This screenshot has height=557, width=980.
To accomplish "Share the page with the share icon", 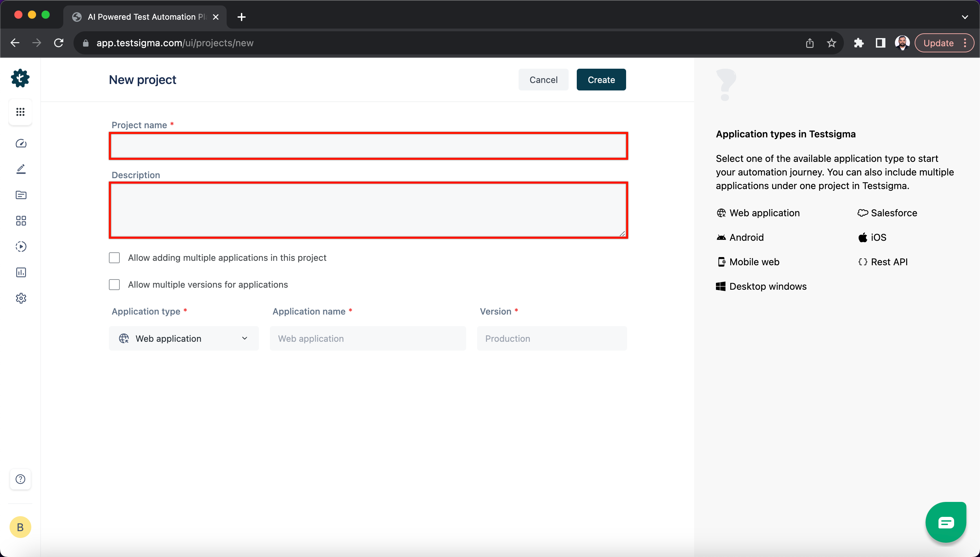I will click(810, 43).
